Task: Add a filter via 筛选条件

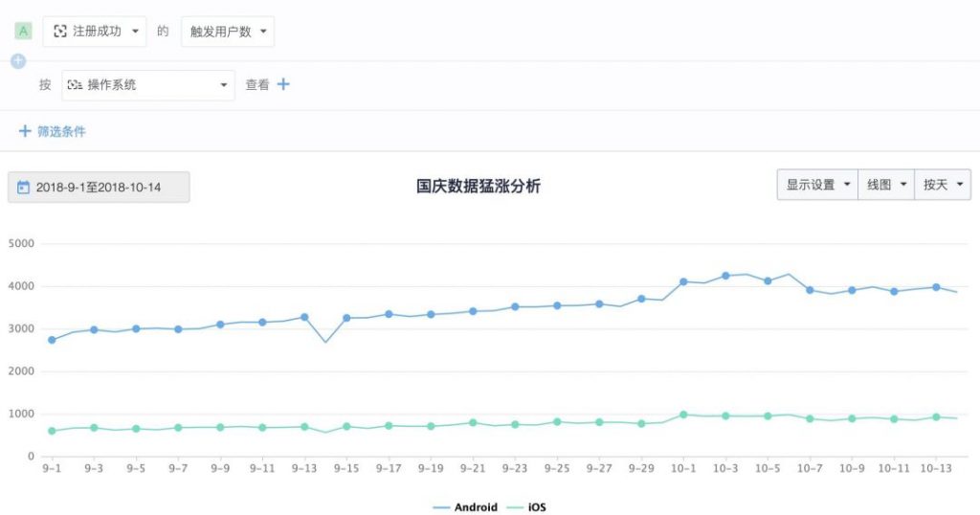Action: click(61, 131)
